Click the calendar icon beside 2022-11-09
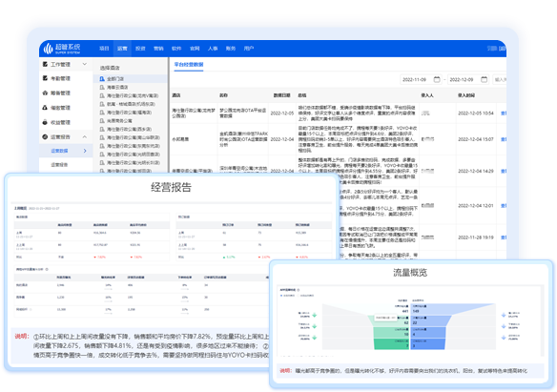 [437, 79]
